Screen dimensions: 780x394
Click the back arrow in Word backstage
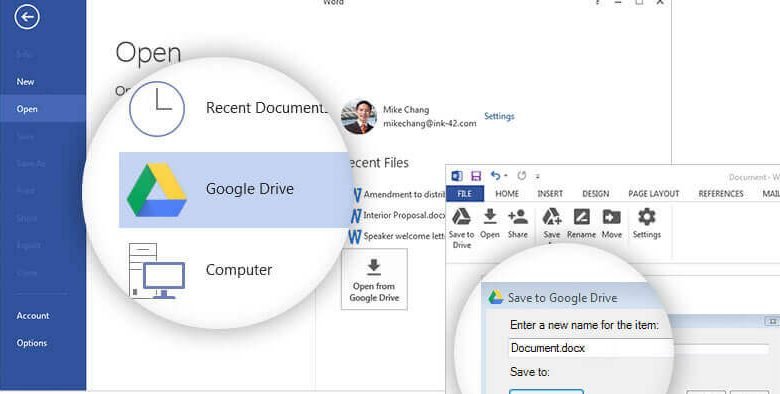pos(26,16)
